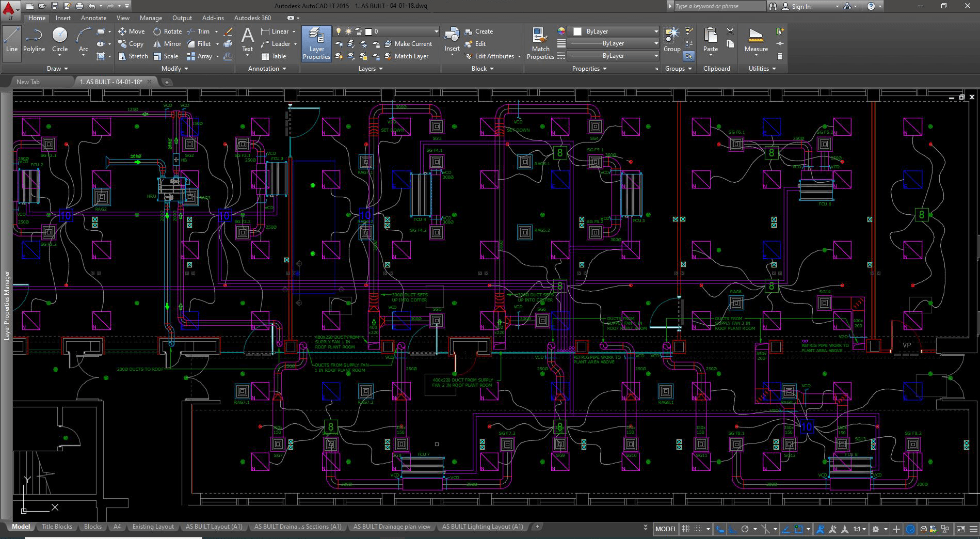Click the Measure utility
980x539 pixels.
click(x=756, y=40)
